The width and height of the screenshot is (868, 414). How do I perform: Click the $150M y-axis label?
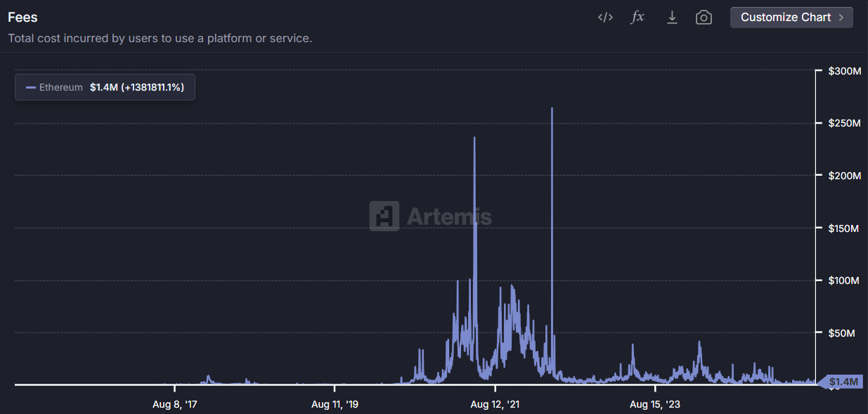(x=844, y=228)
